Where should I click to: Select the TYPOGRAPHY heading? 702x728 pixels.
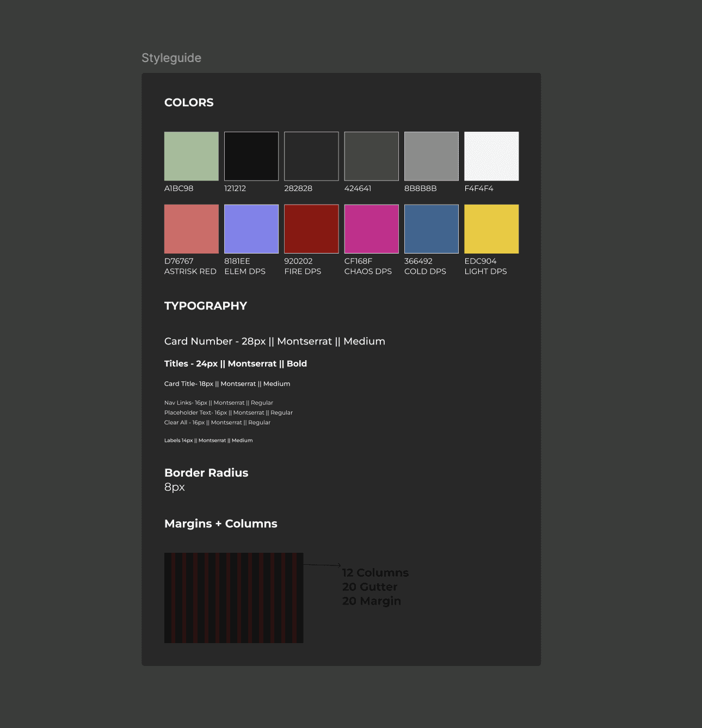[206, 306]
